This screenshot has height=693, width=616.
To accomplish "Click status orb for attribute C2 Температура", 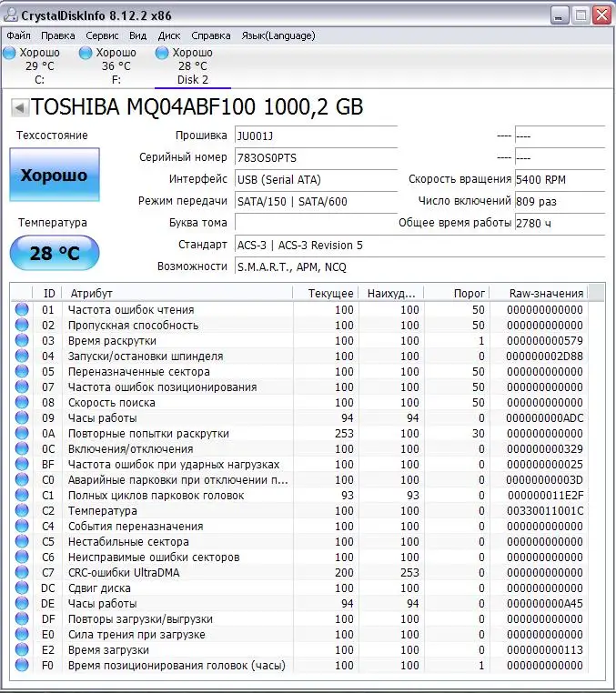I will (x=22, y=510).
